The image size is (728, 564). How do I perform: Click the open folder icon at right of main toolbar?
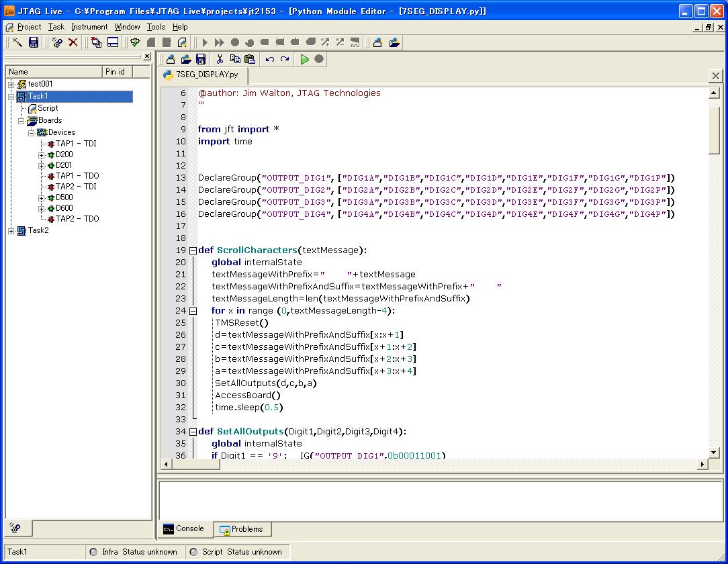click(x=394, y=43)
